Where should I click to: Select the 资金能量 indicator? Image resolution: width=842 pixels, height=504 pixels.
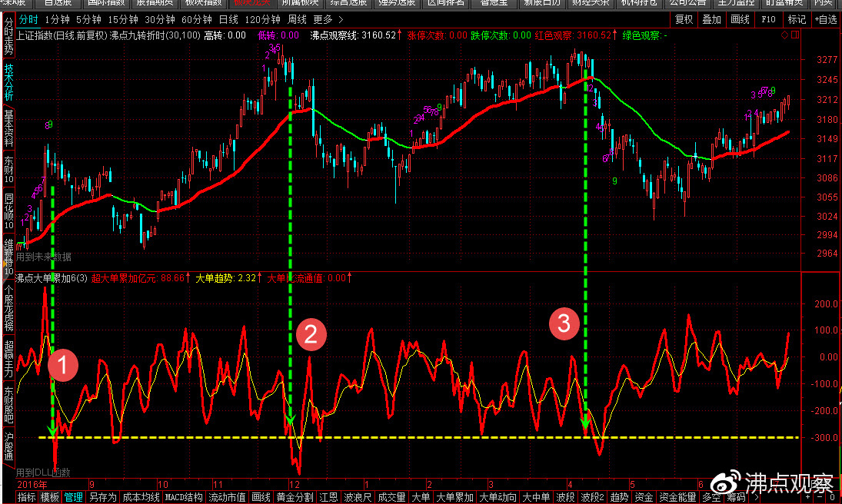[677, 498]
